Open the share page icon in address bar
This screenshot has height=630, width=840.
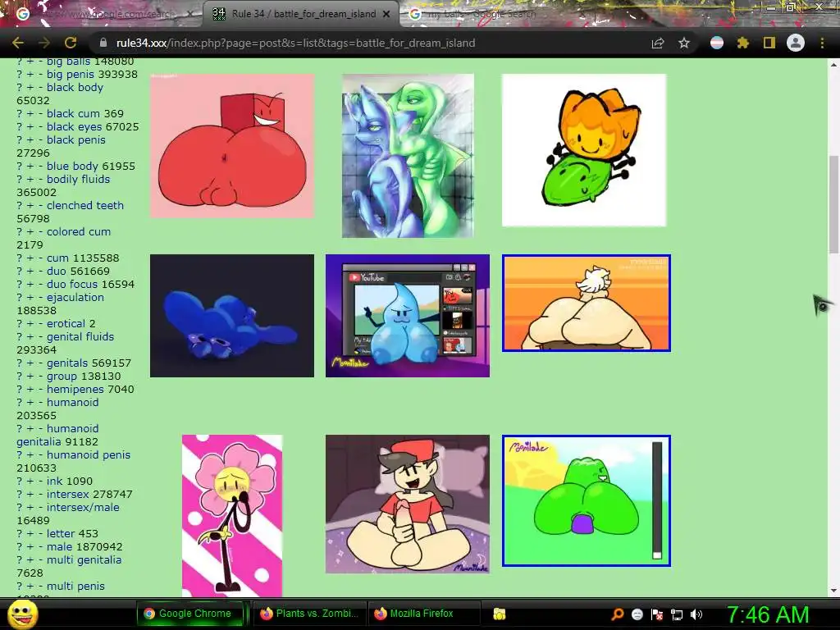click(x=658, y=43)
